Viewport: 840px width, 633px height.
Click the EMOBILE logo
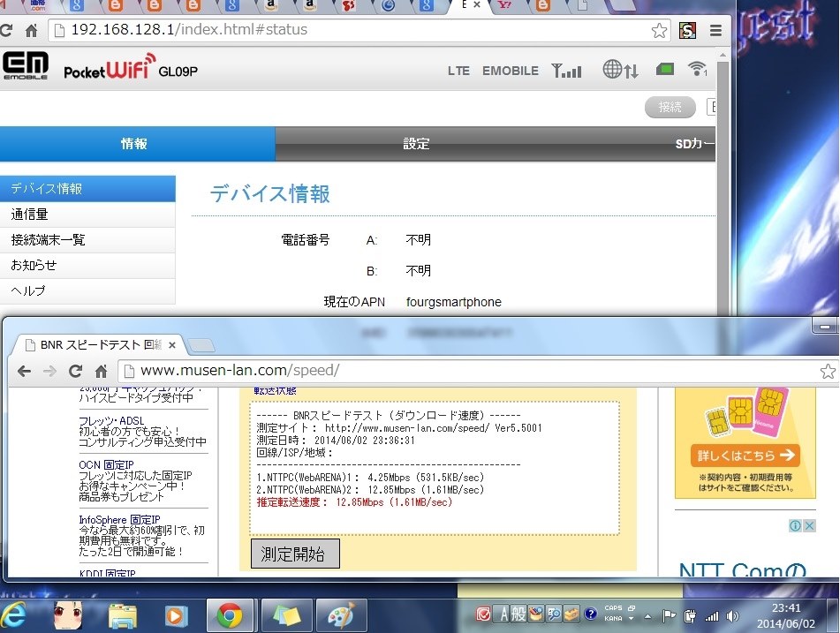(26, 66)
